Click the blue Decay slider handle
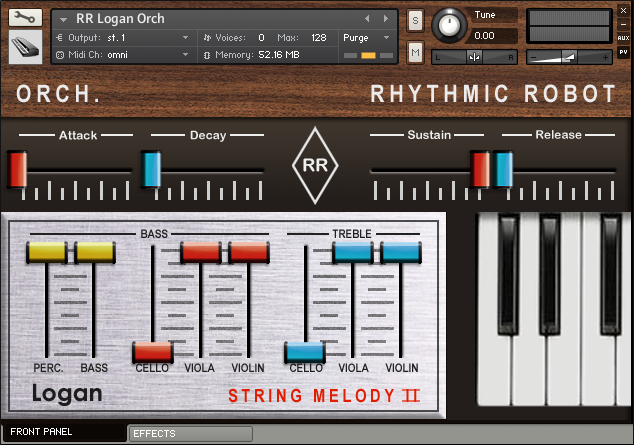 coord(151,169)
